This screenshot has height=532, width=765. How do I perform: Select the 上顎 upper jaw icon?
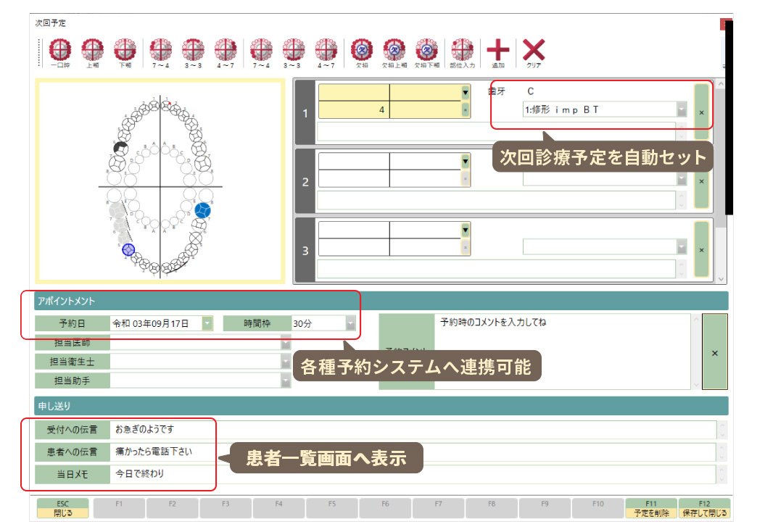click(x=93, y=51)
